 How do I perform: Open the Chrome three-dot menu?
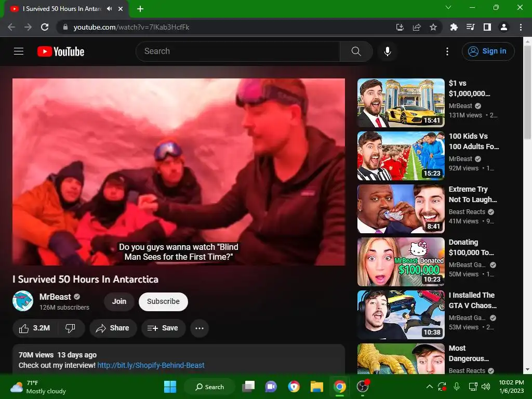tap(521, 27)
